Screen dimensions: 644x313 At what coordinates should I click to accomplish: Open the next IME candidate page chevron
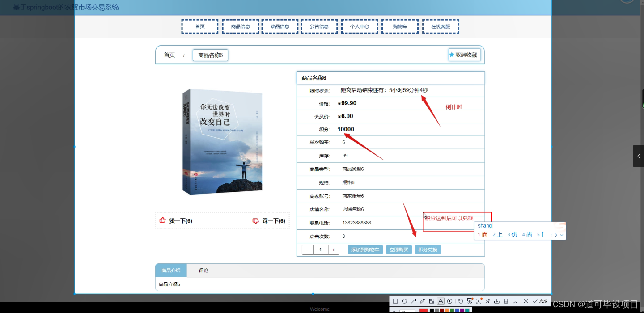coord(557,234)
